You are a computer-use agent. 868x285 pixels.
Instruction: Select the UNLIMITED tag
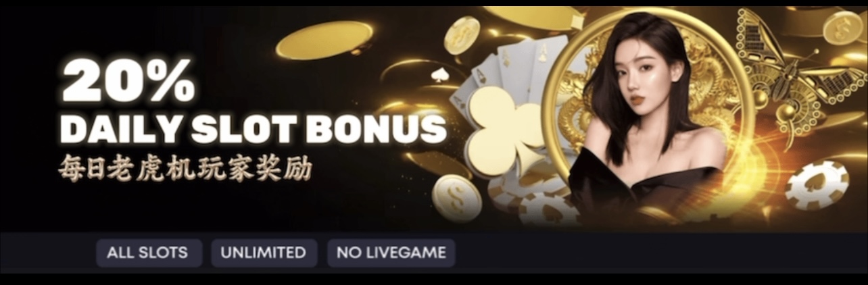coord(264,253)
